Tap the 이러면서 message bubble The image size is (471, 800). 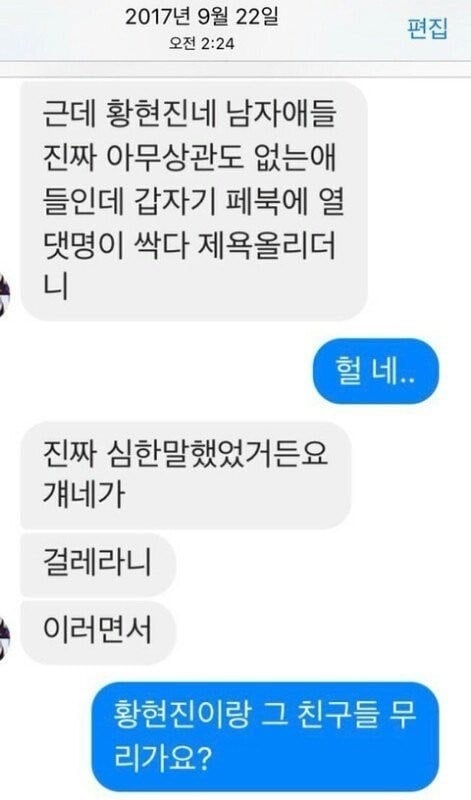click(98, 633)
